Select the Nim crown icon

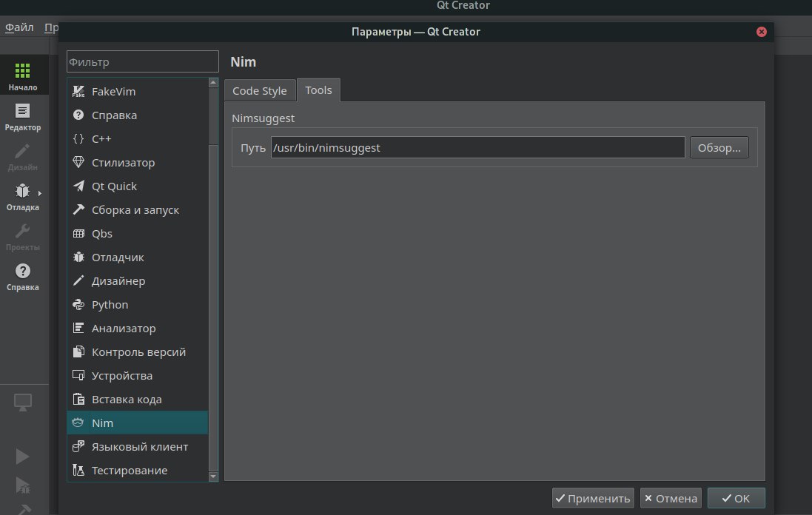pyautogui.click(x=78, y=423)
